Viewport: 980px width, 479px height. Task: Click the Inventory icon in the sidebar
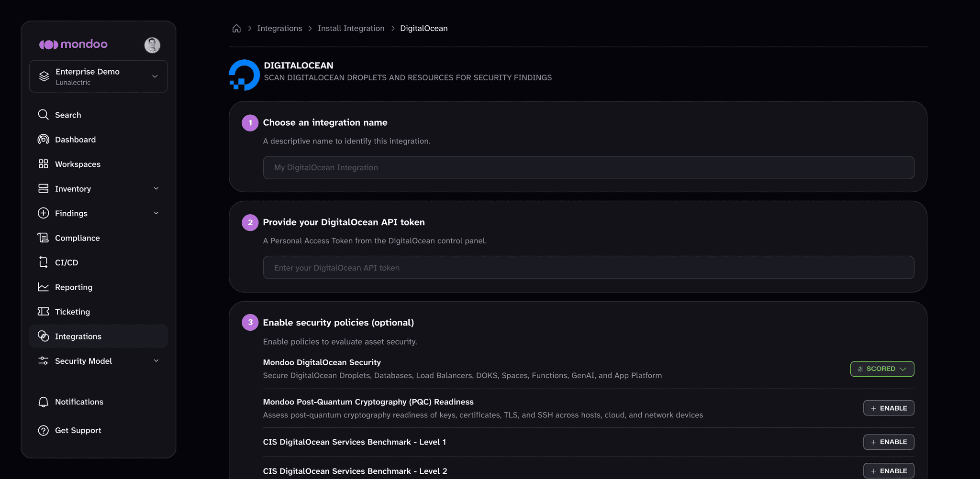point(43,188)
